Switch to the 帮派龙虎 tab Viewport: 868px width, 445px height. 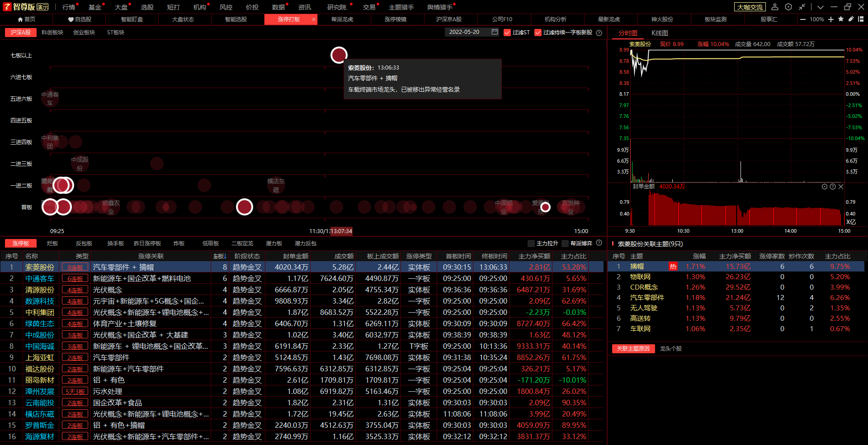point(342,19)
